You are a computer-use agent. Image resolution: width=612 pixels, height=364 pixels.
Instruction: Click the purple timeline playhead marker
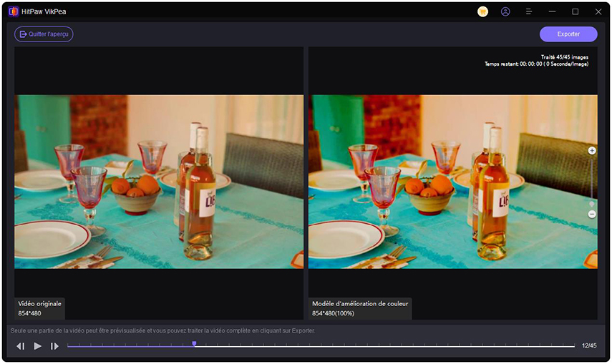tap(194, 345)
